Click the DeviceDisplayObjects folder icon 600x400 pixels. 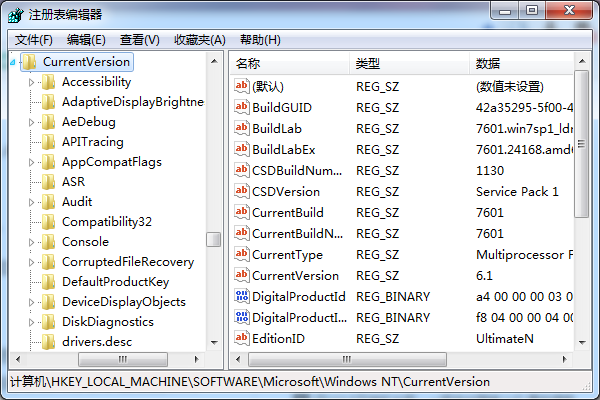click(x=48, y=302)
